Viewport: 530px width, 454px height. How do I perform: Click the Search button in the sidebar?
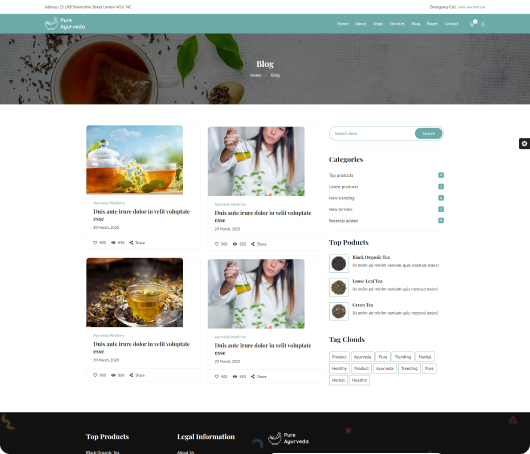point(428,134)
